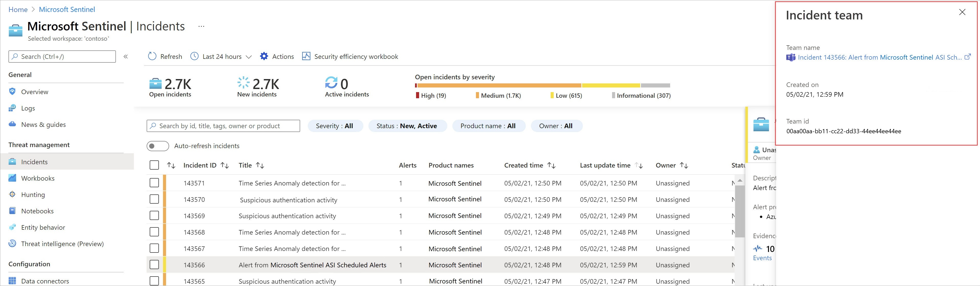Collapse the sidebar with the double-chevron

(126, 57)
